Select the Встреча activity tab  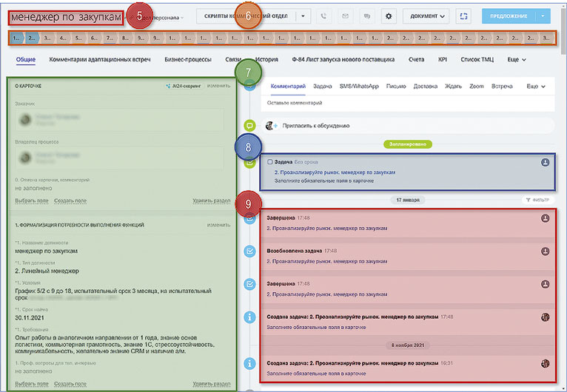tap(502, 87)
